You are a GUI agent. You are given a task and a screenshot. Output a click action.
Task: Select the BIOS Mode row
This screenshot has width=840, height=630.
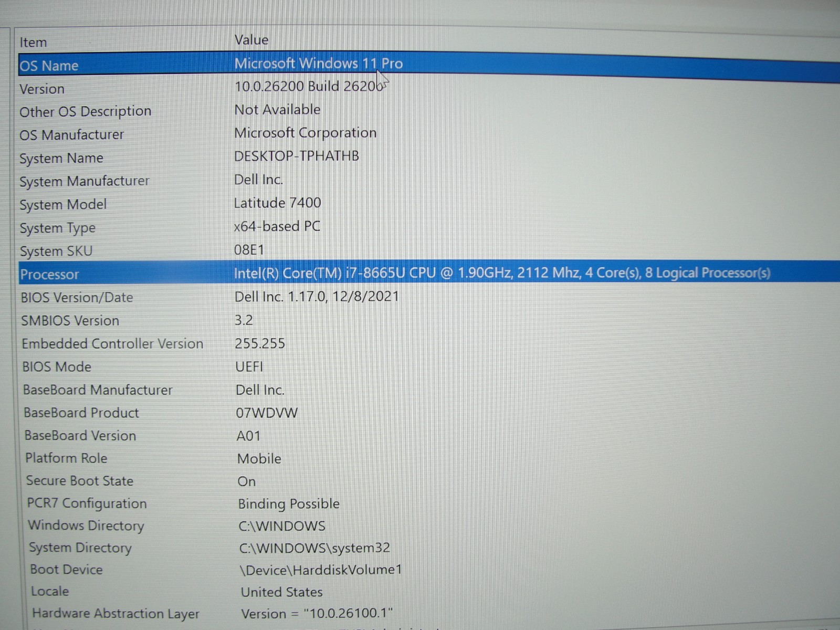(57, 367)
